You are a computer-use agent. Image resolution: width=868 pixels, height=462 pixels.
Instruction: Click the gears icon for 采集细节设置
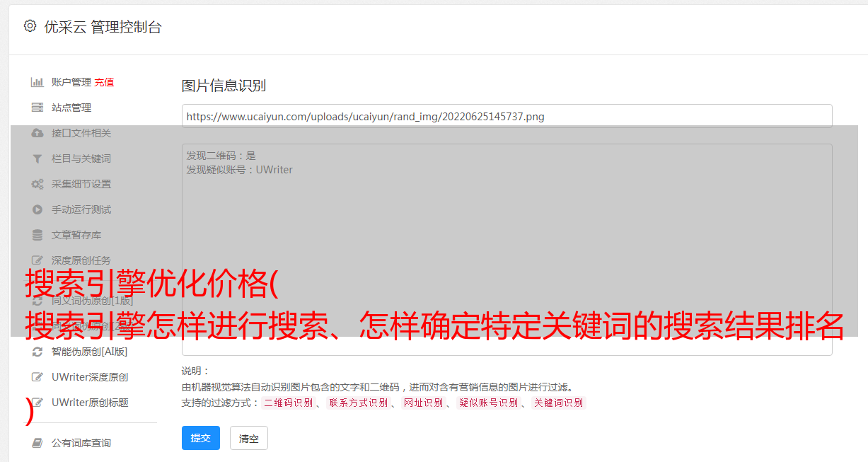(37, 184)
